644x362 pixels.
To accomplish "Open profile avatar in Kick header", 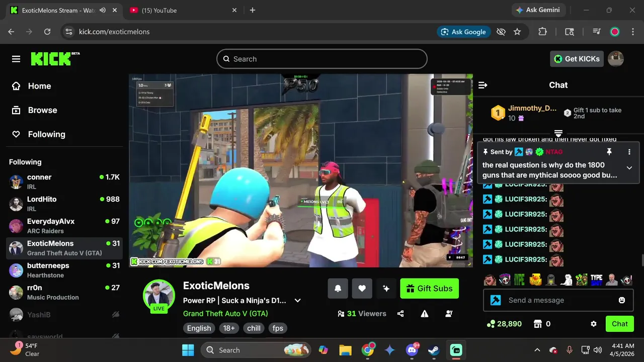I will tap(616, 59).
